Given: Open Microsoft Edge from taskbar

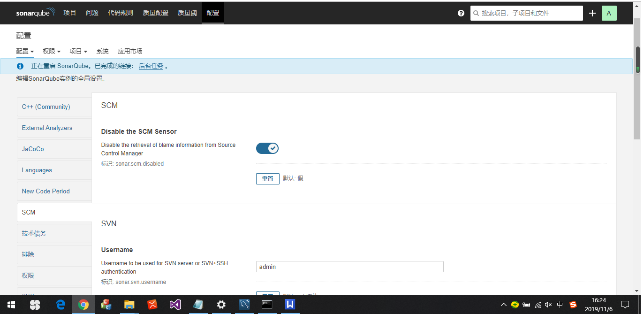Looking at the screenshot, I should [x=61, y=305].
